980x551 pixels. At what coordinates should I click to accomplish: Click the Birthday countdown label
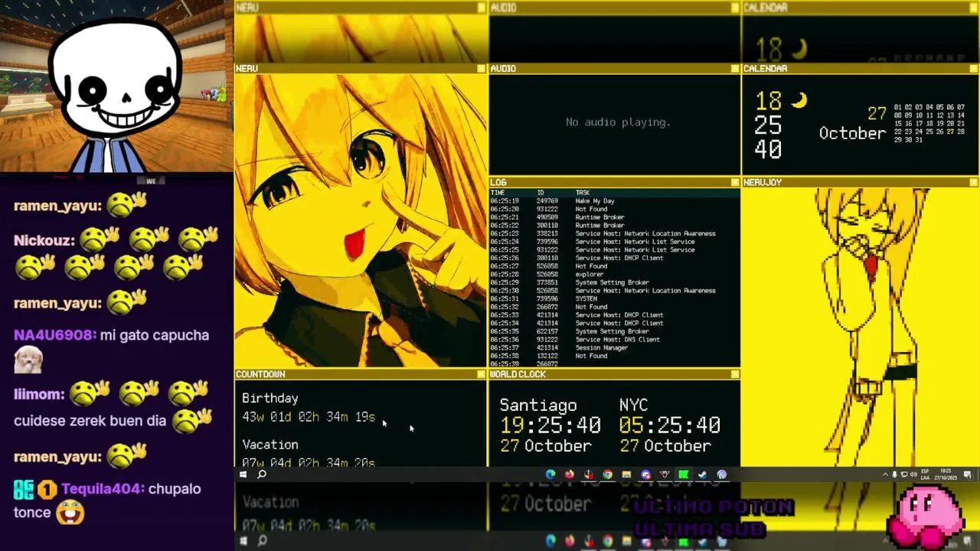pyautogui.click(x=270, y=399)
